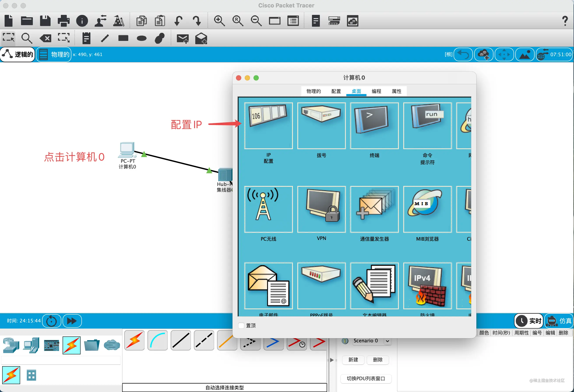Image resolution: width=574 pixels, height=392 pixels.
Task: Open the Traffic Generator app
Action: pyautogui.click(x=374, y=209)
